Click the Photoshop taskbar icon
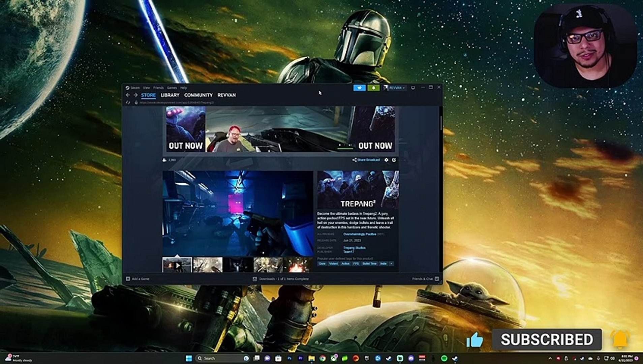The height and width of the screenshot is (364, 643). tap(289, 358)
